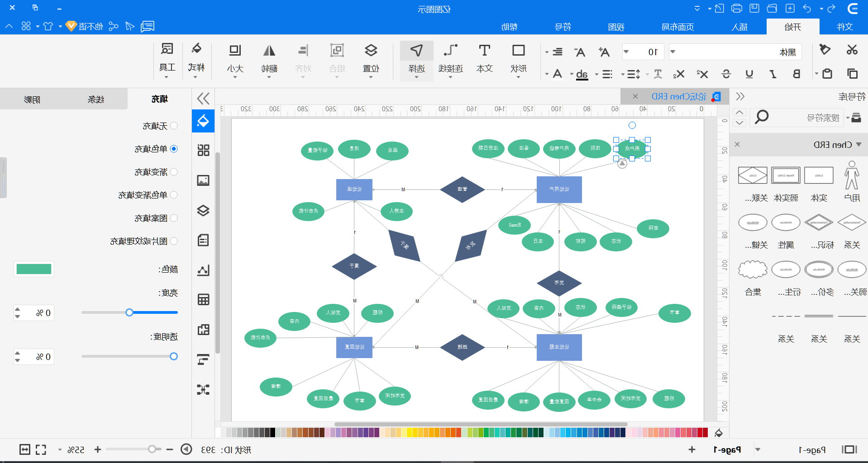Viewport: 868px width, 463px height.
Task: Open the table panel in side strip
Action: point(203,299)
